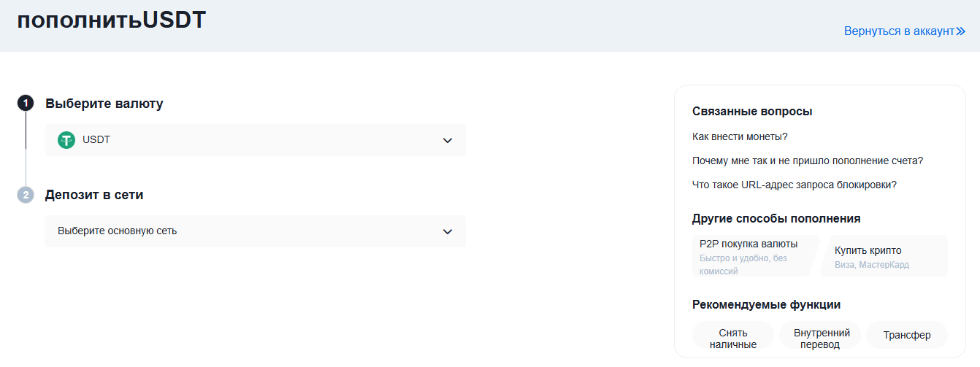Click the step 2 number circle

(x=26, y=195)
